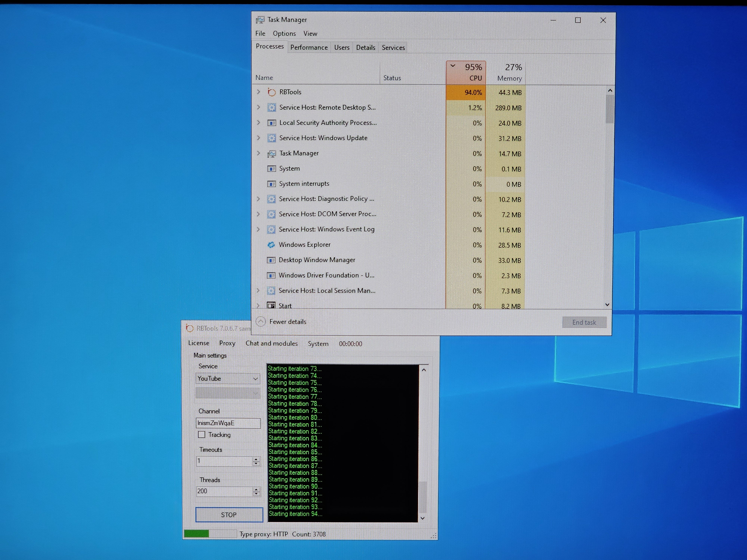The width and height of the screenshot is (747, 560).
Task: Click Service Host: Windows Update gear icon
Action: tap(272, 138)
